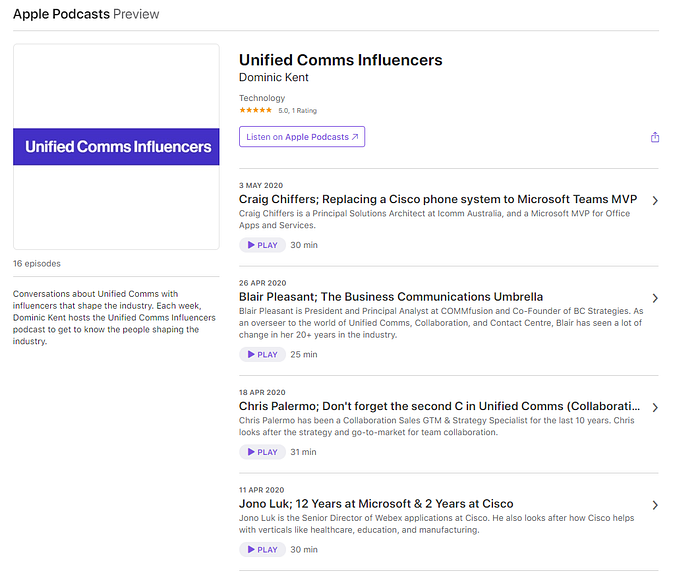Click the Technology category label
Screen dimensions: 700x577
(x=262, y=98)
